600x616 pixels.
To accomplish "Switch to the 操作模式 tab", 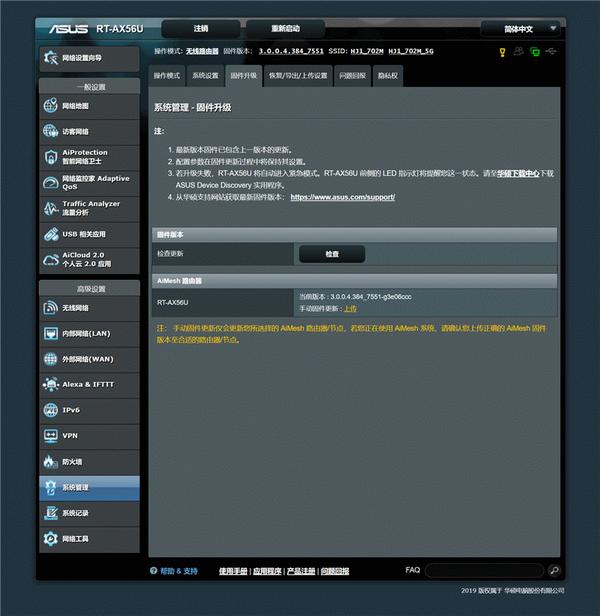I will pyautogui.click(x=167, y=75).
